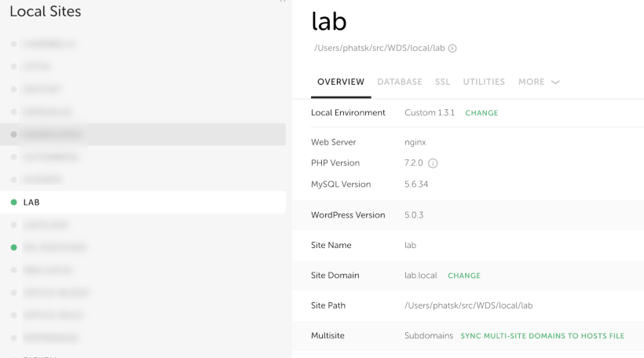Image resolution: width=644 pixels, height=358 pixels.
Task: Show PHP Version info icon
Action: click(433, 163)
